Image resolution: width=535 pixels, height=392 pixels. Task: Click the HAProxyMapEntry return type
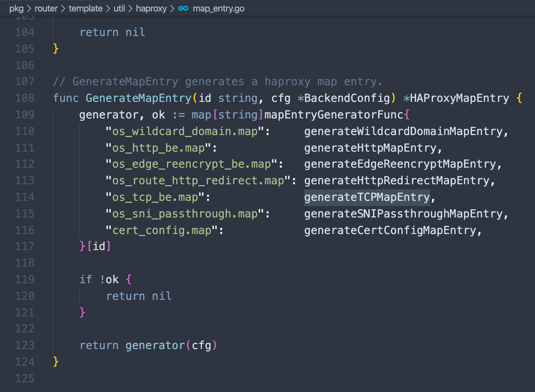coord(459,98)
